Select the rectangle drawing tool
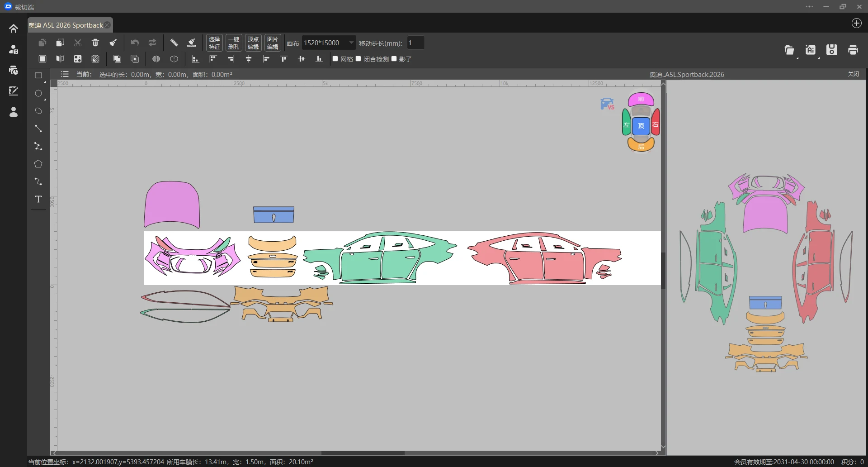Viewport: 868px width, 467px height. [x=38, y=76]
